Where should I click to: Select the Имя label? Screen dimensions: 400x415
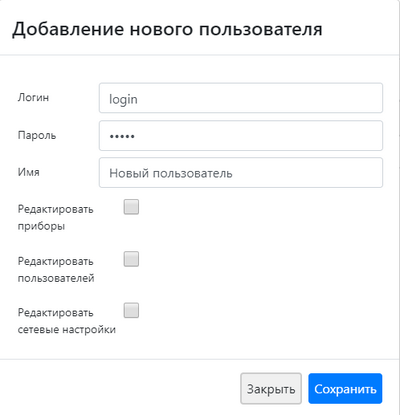(x=29, y=172)
